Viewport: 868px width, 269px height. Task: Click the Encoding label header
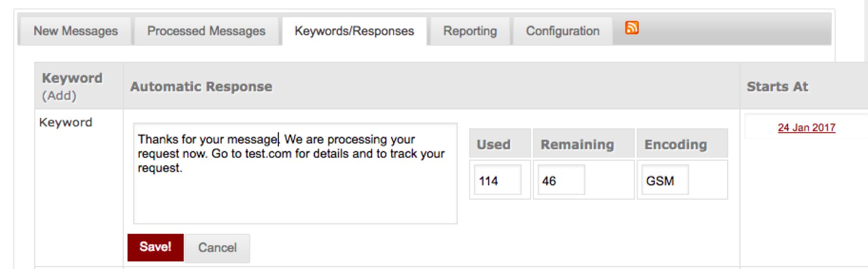coord(676,144)
